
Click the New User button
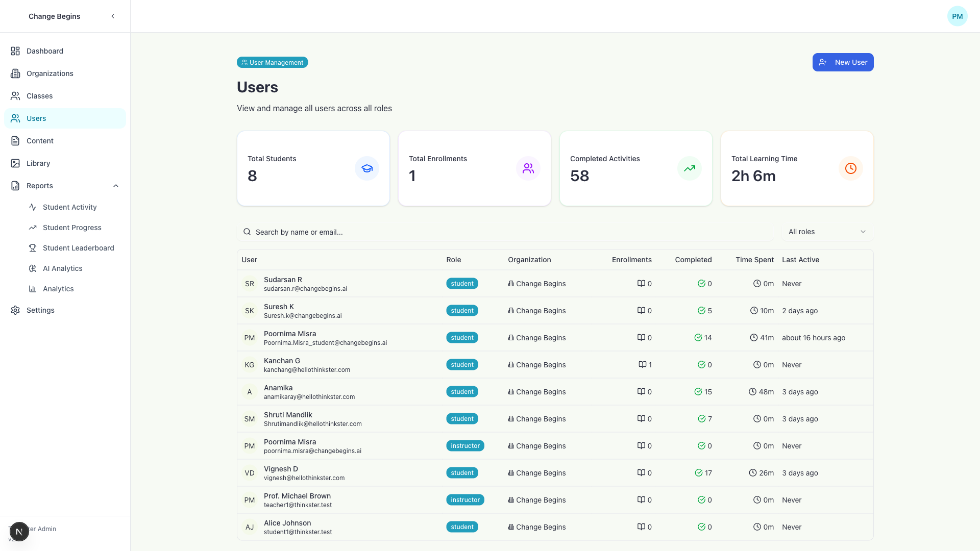pyautogui.click(x=843, y=62)
